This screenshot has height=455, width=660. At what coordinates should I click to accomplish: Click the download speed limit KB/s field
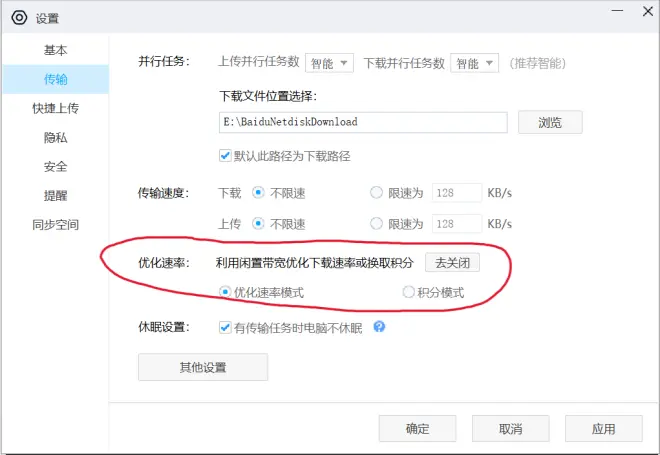pos(457,193)
